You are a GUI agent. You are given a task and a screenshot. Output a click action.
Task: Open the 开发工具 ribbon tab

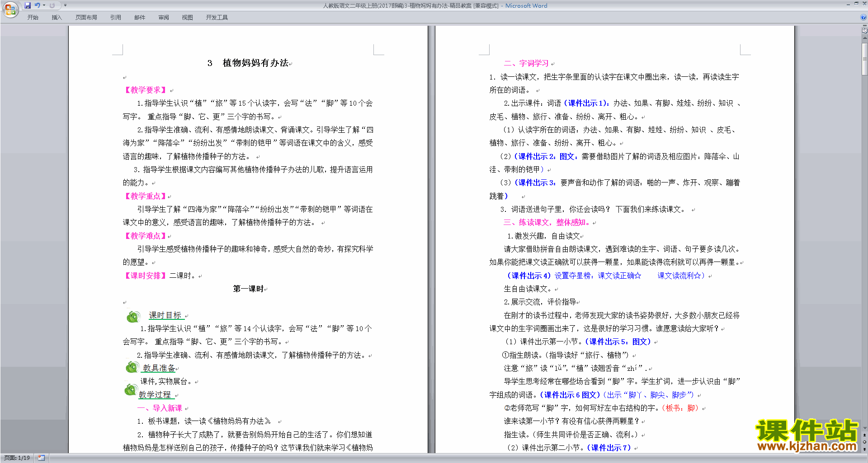[217, 18]
